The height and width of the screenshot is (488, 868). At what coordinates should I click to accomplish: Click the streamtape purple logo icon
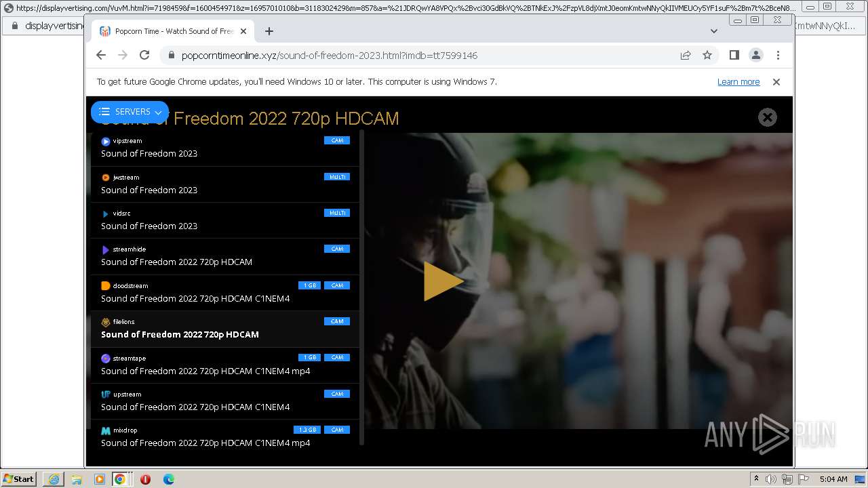pos(106,359)
